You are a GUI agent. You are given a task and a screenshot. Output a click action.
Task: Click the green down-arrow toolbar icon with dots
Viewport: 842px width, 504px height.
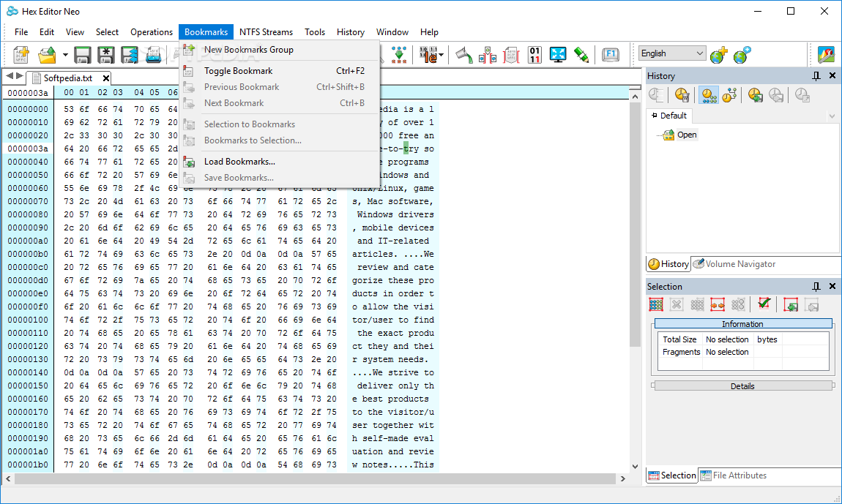[x=399, y=55]
